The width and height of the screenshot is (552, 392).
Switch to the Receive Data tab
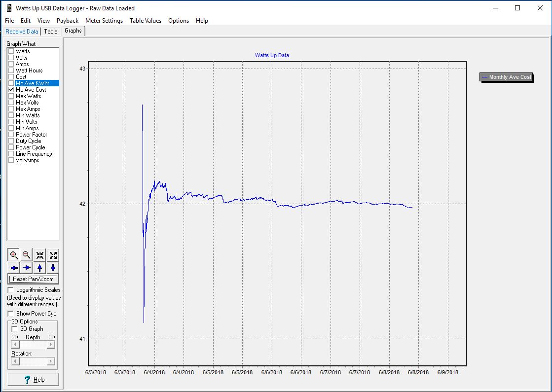tap(22, 32)
